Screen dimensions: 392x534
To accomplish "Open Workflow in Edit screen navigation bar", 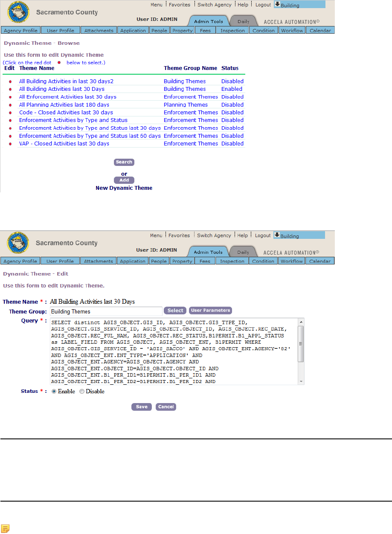I will click(x=292, y=261).
